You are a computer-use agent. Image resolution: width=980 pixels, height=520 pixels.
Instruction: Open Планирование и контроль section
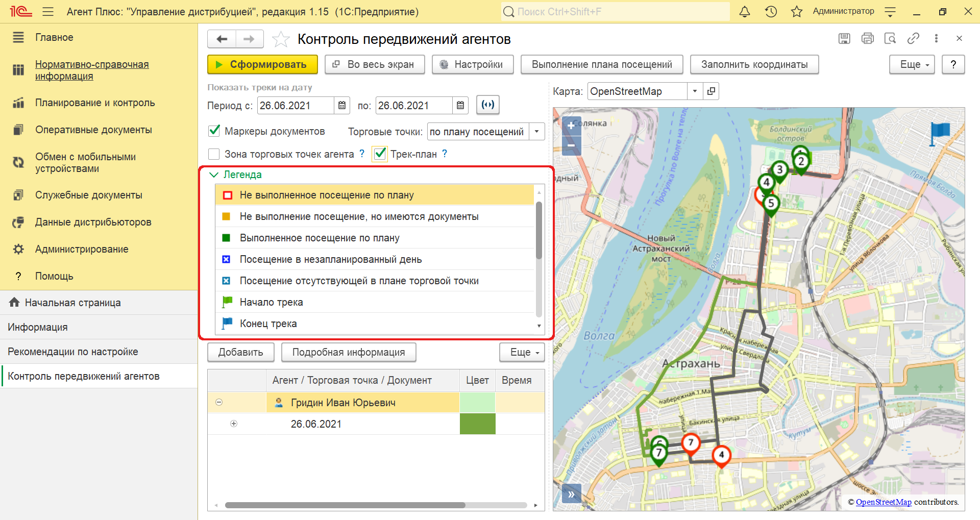[x=95, y=103]
